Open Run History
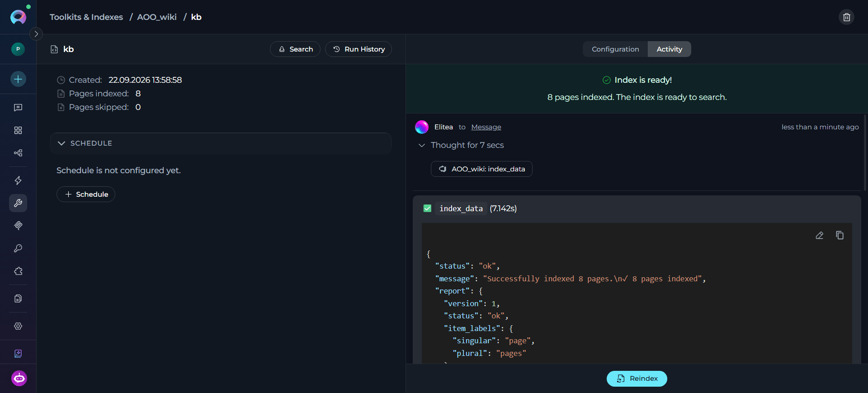Screen dimensions: 868x393 point(359,49)
